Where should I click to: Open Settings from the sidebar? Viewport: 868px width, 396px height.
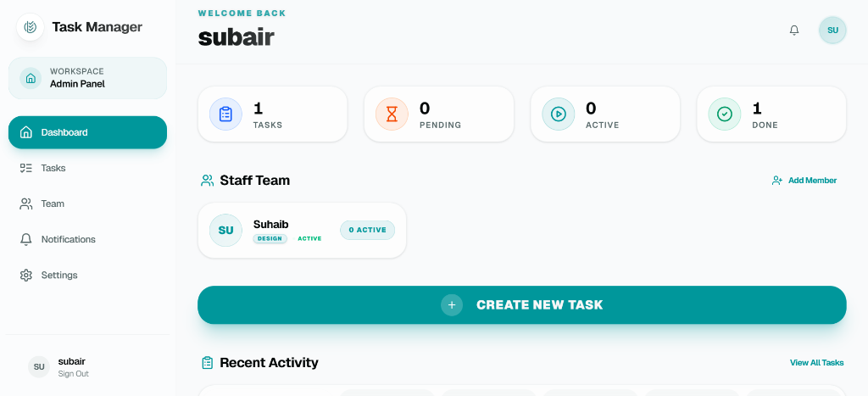[x=58, y=275]
